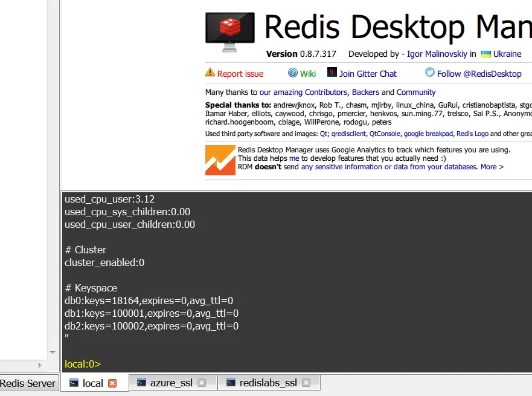Click the Redis Desktop Manager monitor logo

(229, 32)
